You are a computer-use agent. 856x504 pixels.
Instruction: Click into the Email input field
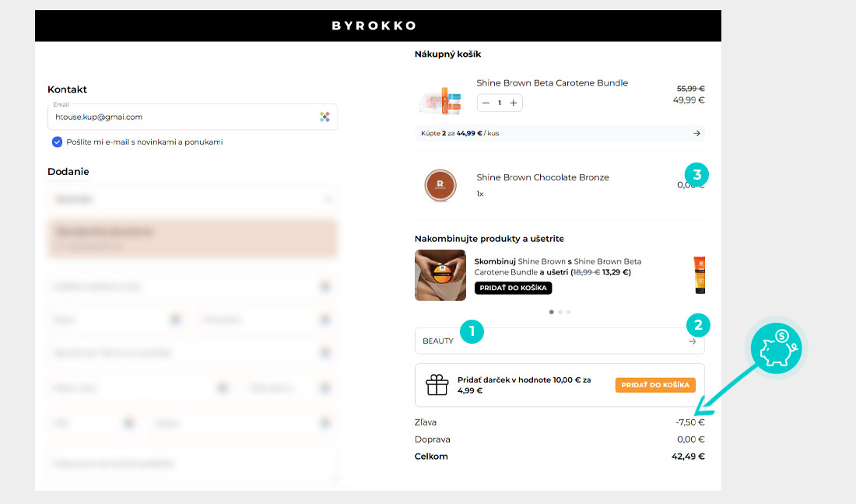point(192,117)
